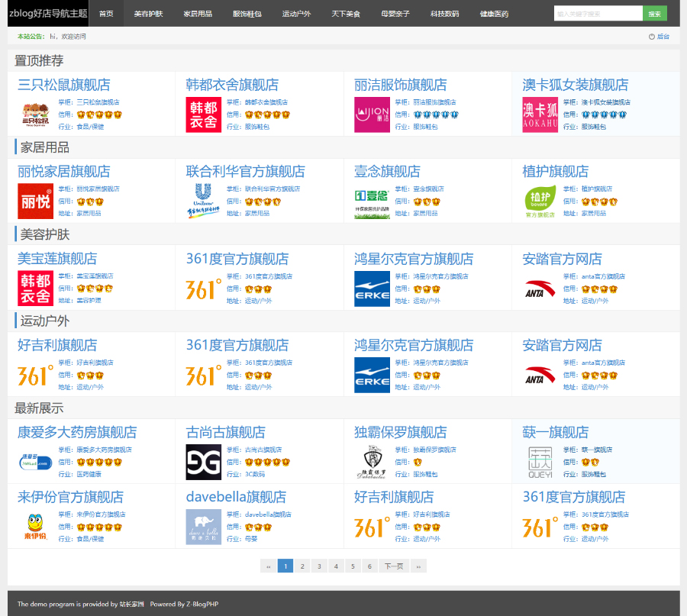The width and height of the screenshot is (687, 616).
Task: Open the 科技数码 nav item
Action: pos(445,14)
